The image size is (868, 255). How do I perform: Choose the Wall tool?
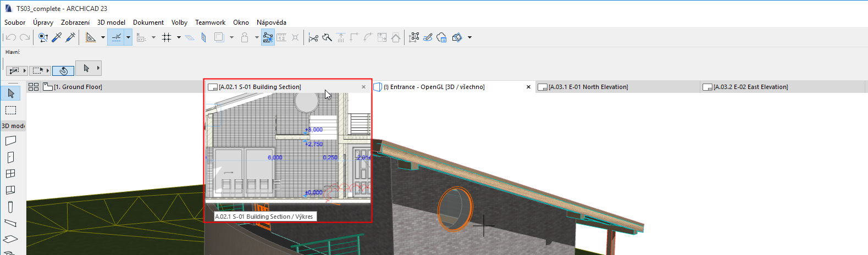pyautogui.click(x=11, y=141)
